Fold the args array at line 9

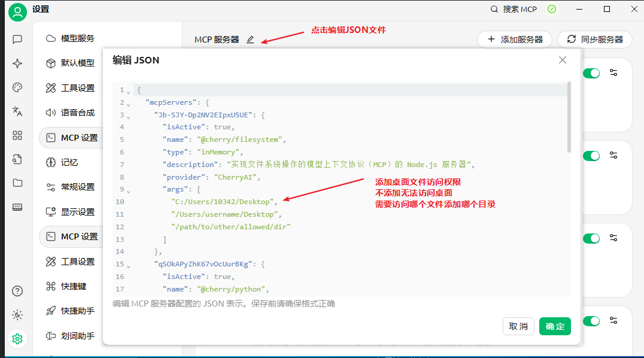[129, 191]
